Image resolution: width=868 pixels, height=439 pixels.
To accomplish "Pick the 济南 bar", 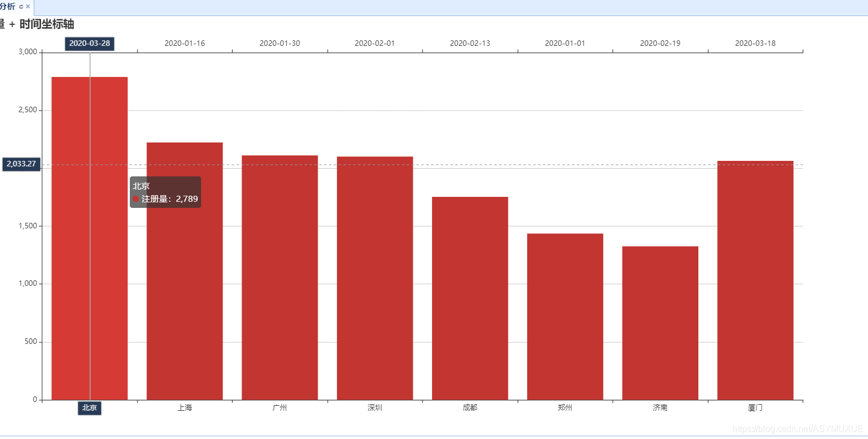I will 660,323.
